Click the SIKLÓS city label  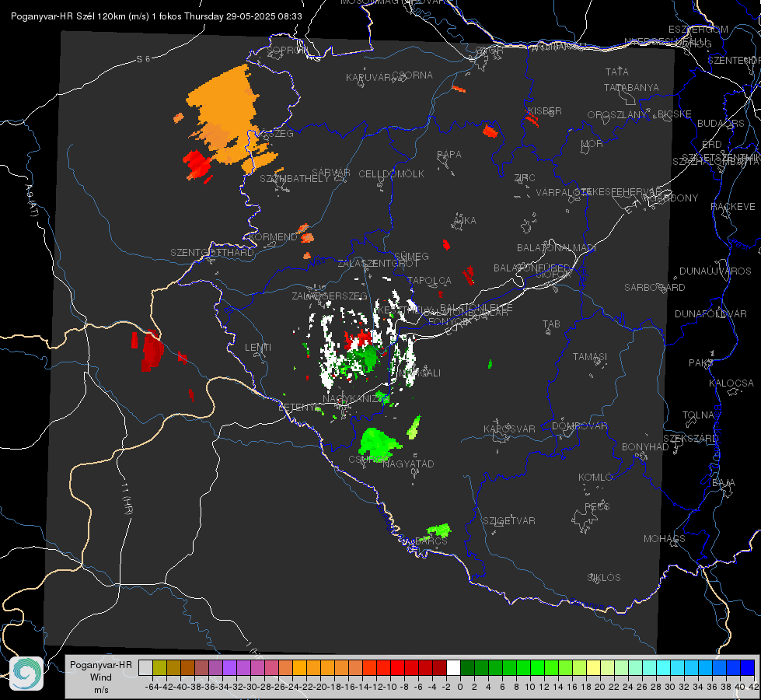click(604, 578)
